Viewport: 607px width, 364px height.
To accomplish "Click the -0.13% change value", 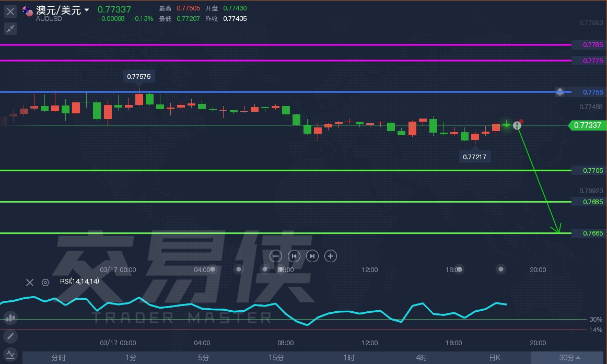I will pyautogui.click(x=142, y=19).
